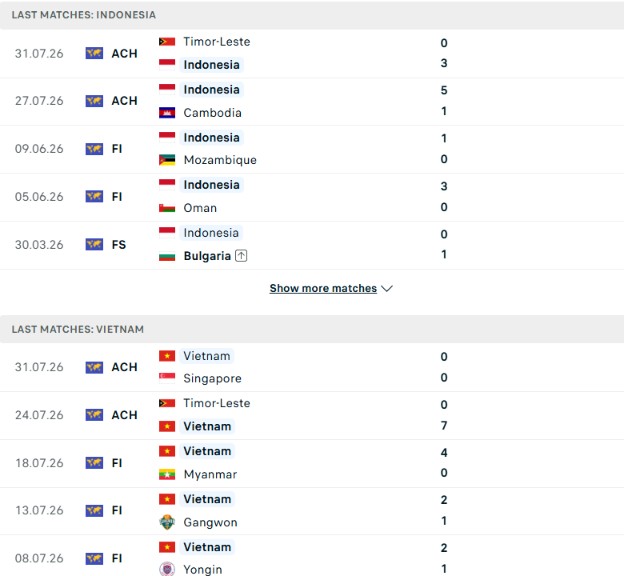624x576 pixels.
Task: Open the Vietnam vs Singapore match dated 31.07.26
Action: (312, 367)
